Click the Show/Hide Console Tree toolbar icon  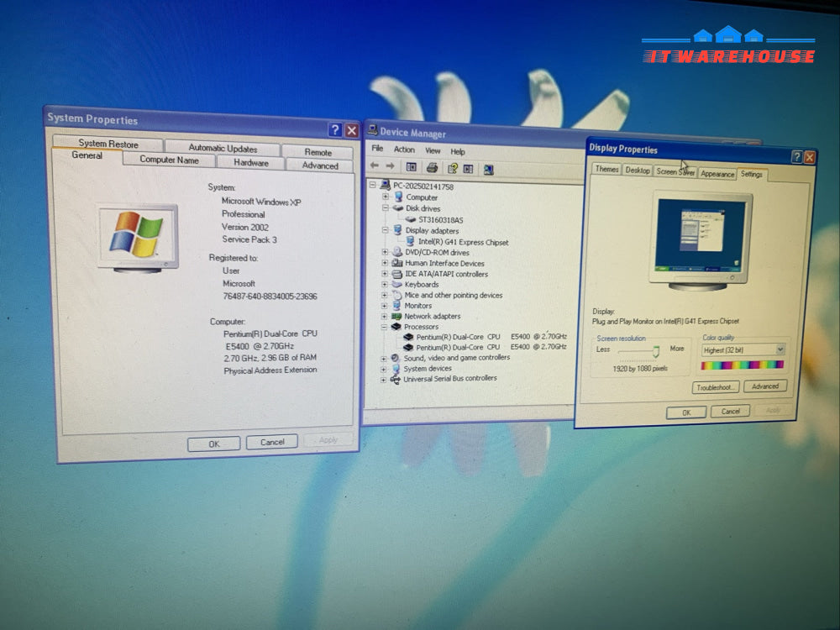click(412, 166)
